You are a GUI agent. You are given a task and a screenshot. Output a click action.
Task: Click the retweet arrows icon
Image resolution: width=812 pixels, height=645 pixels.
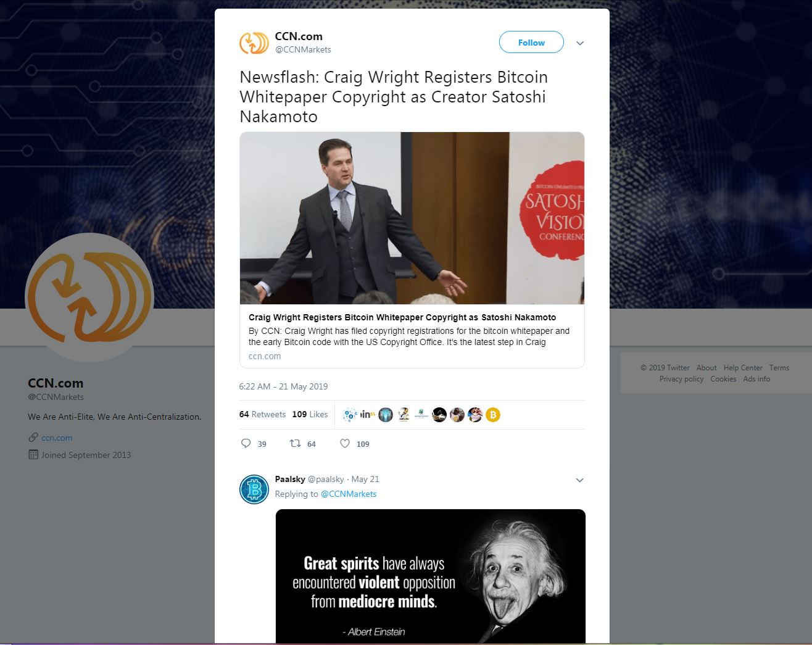click(x=296, y=443)
